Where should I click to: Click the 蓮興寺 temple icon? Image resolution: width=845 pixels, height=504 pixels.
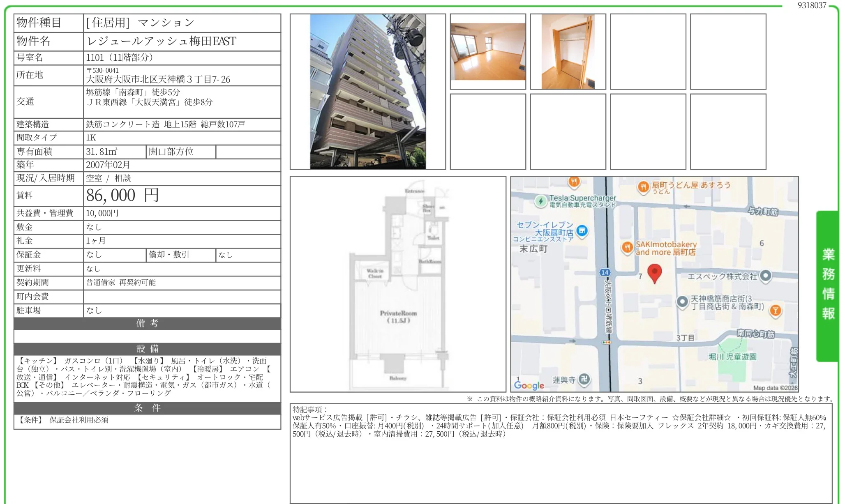click(x=584, y=379)
